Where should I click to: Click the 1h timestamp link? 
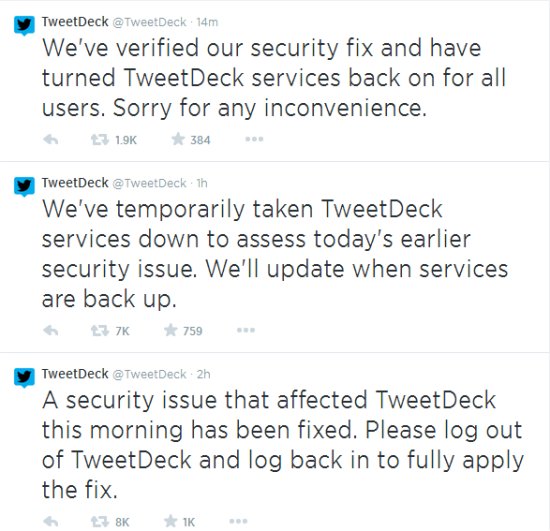(202, 183)
